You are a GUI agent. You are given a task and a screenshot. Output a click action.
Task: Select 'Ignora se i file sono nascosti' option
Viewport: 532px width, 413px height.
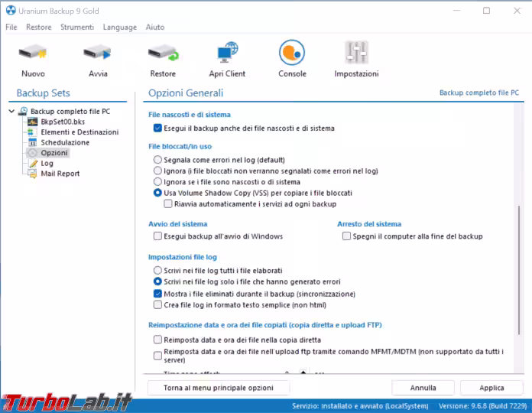157,181
